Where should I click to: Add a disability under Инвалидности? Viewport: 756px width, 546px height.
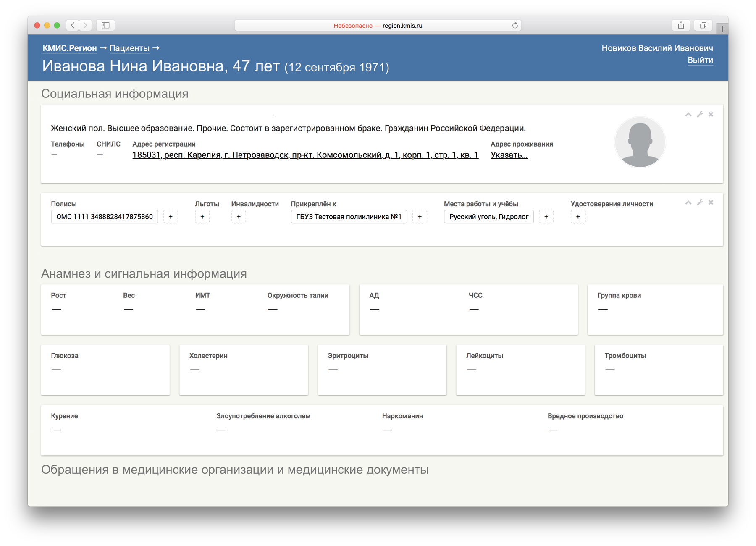(239, 217)
